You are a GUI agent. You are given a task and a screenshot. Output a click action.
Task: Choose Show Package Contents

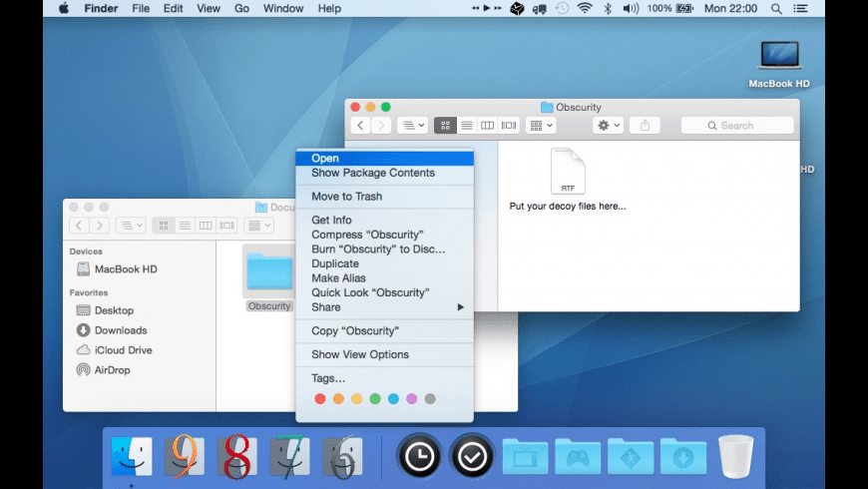[x=372, y=173]
